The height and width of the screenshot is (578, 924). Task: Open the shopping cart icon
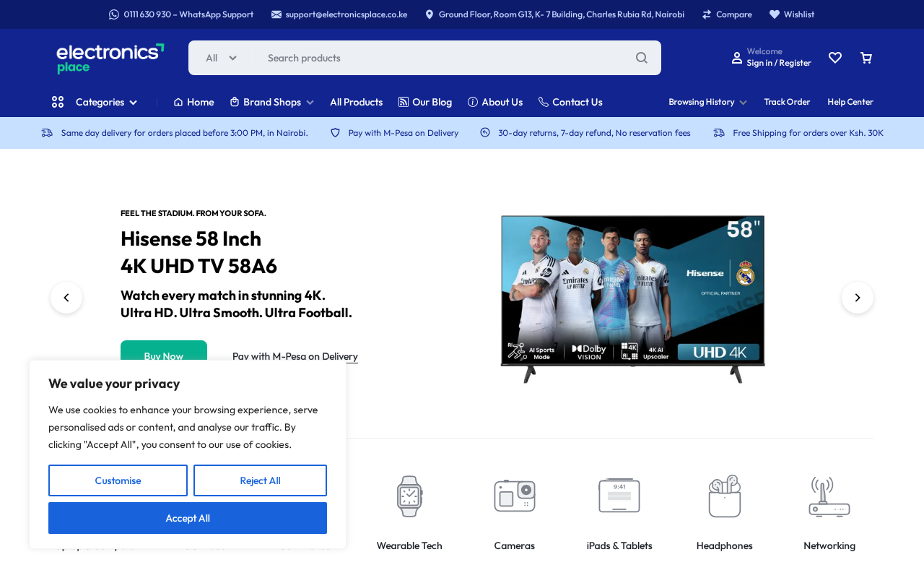(866, 58)
